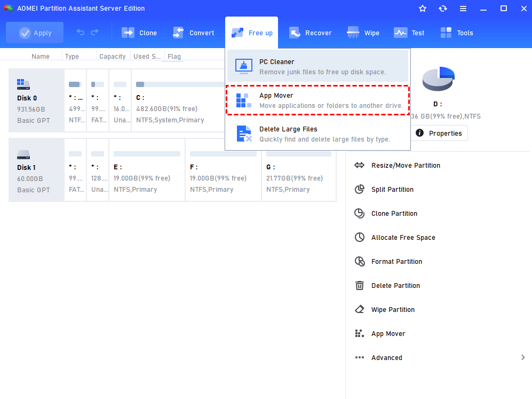Image resolution: width=532 pixels, height=399 pixels.
Task: Click the Recover toolbar icon
Action: 295,33
